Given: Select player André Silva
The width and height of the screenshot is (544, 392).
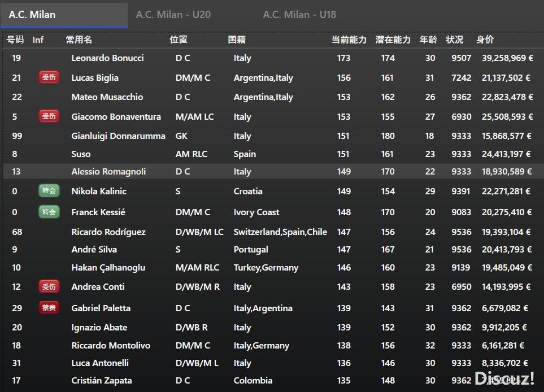Looking at the screenshot, I should pyautogui.click(x=94, y=250).
